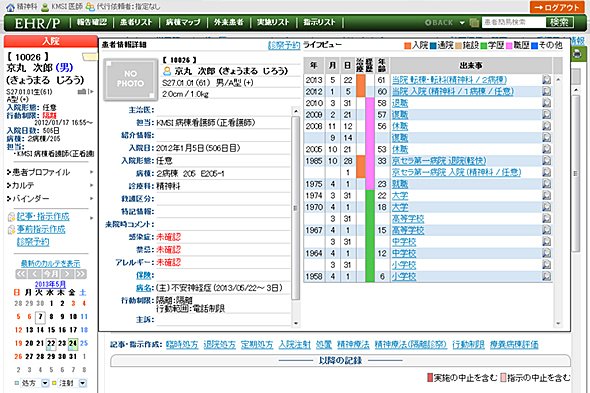Click the proxy requester icon beside 代行依頼者

[90, 7]
